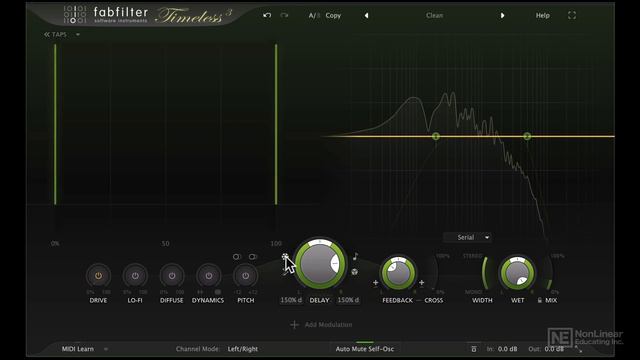
Task: Enable the Diffuse effect power button
Action: pos(172,276)
